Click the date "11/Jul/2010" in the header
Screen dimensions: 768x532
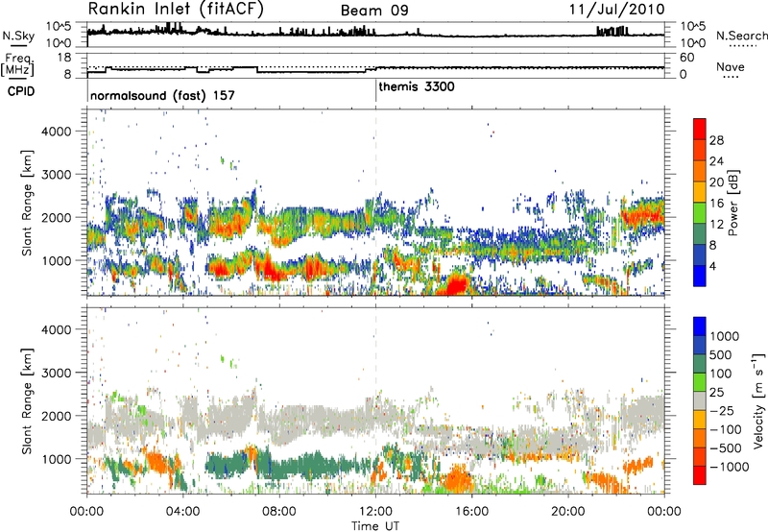pyautogui.click(x=617, y=10)
